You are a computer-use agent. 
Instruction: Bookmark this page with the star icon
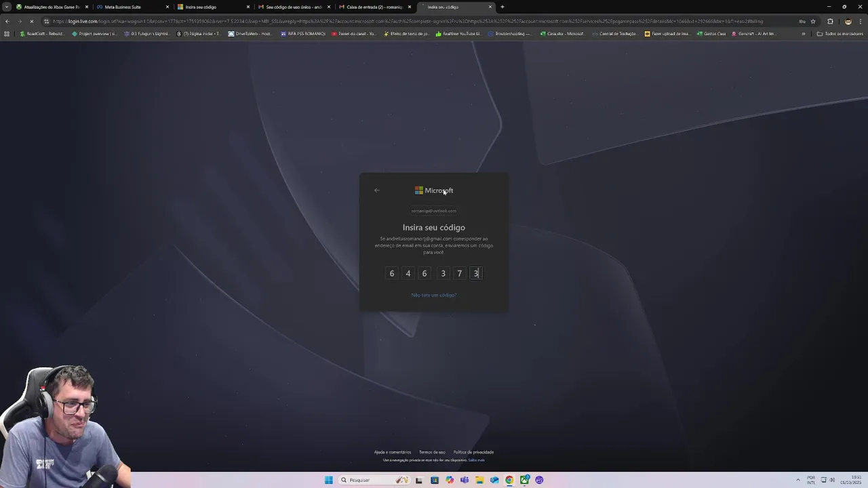813,21
